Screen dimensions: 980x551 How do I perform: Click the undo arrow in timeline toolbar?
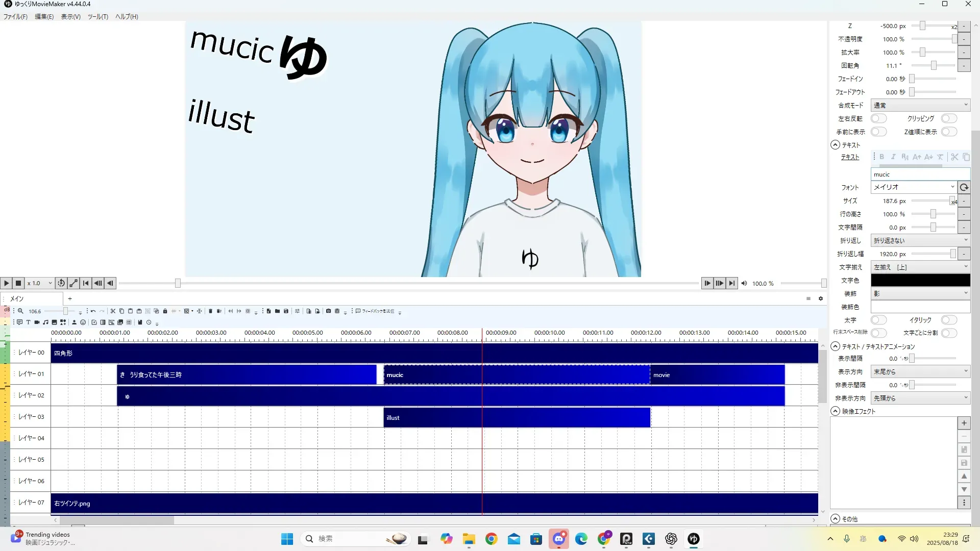point(93,311)
